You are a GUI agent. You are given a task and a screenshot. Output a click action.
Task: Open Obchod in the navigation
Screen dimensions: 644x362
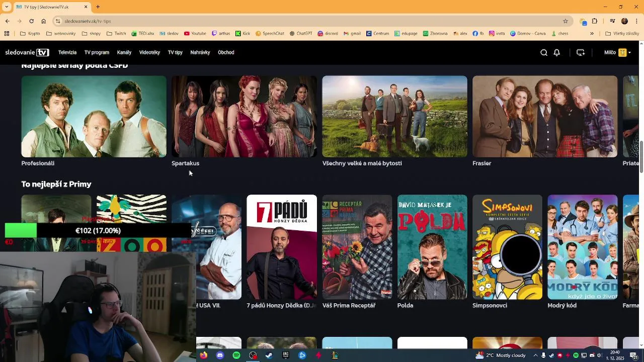(x=226, y=52)
